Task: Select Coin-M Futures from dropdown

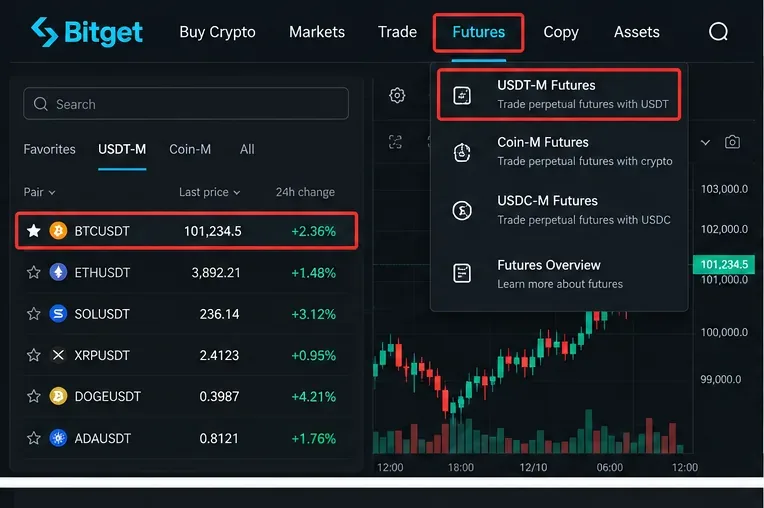Action: [x=559, y=151]
